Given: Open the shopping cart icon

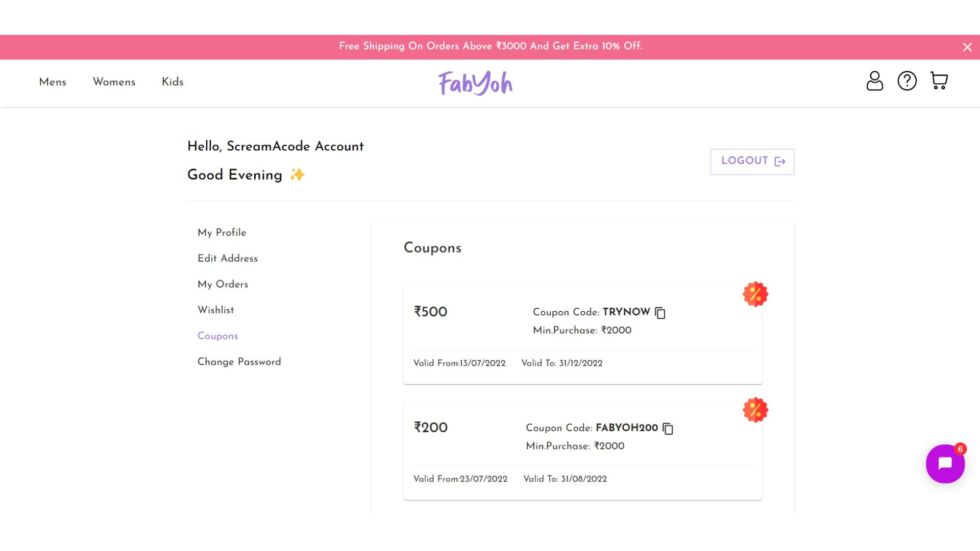Looking at the screenshot, I should [x=939, y=81].
